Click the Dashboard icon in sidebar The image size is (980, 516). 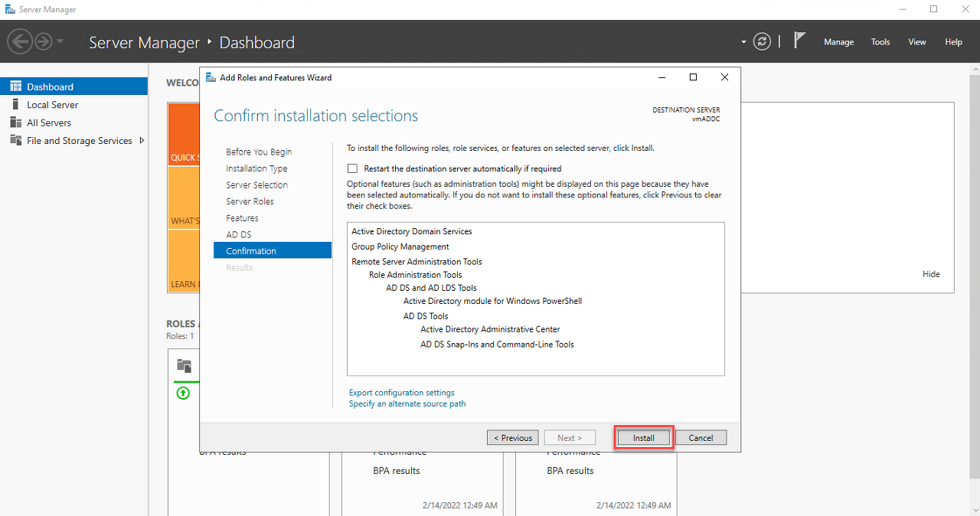pos(15,87)
